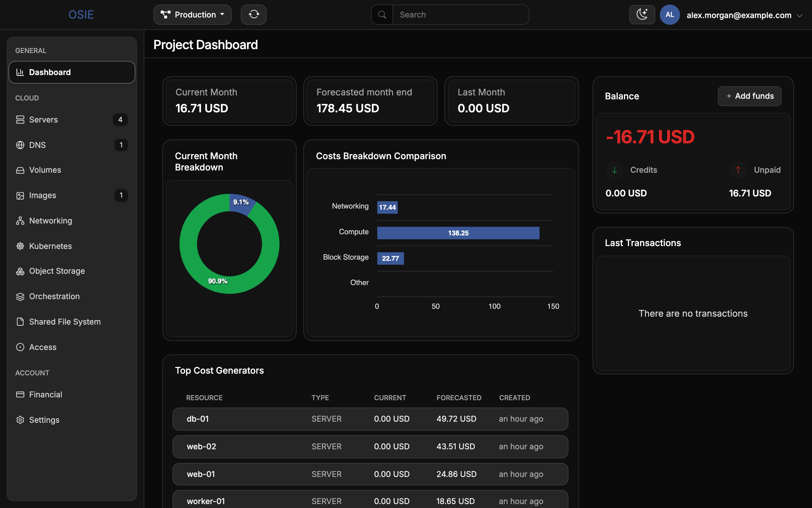812x508 pixels.
Task: Click the Volumes drive icon
Action: (20, 170)
